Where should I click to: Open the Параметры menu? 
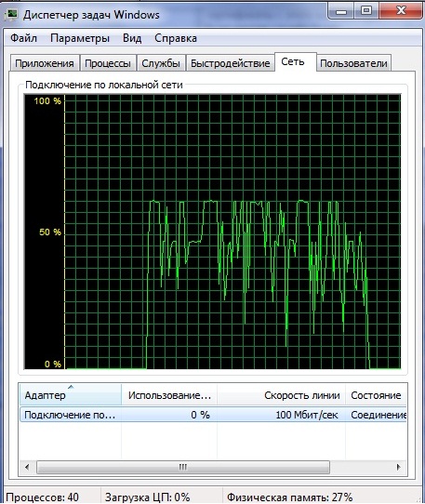tap(80, 38)
